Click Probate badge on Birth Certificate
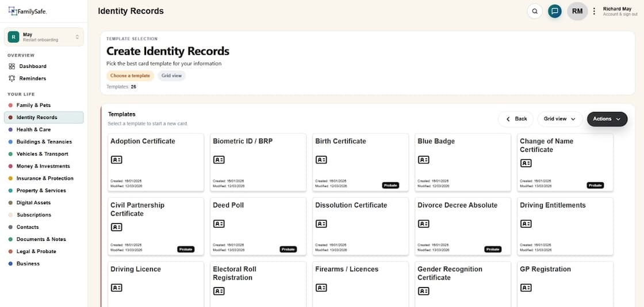644x307 pixels. (390, 186)
